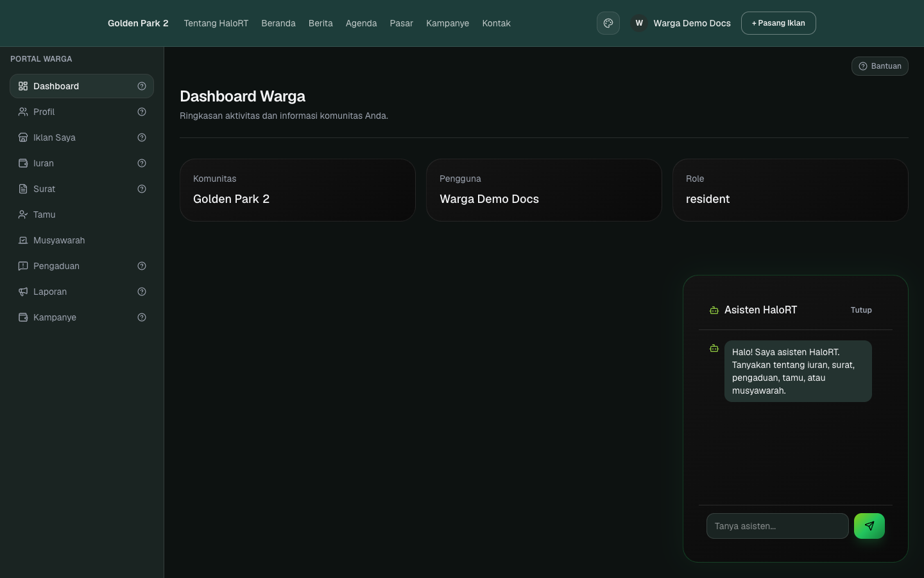924x578 pixels.
Task: Open the theme palette icon
Action: point(608,23)
